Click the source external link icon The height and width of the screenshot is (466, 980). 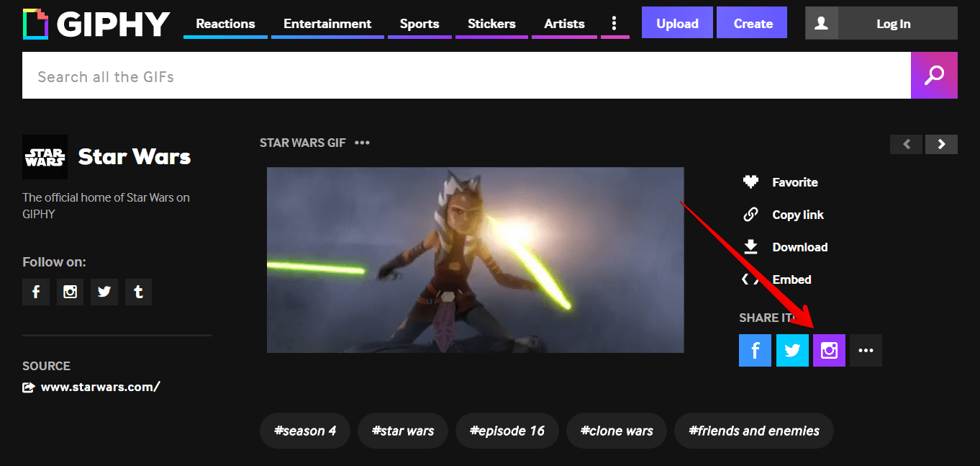(29, 387)
